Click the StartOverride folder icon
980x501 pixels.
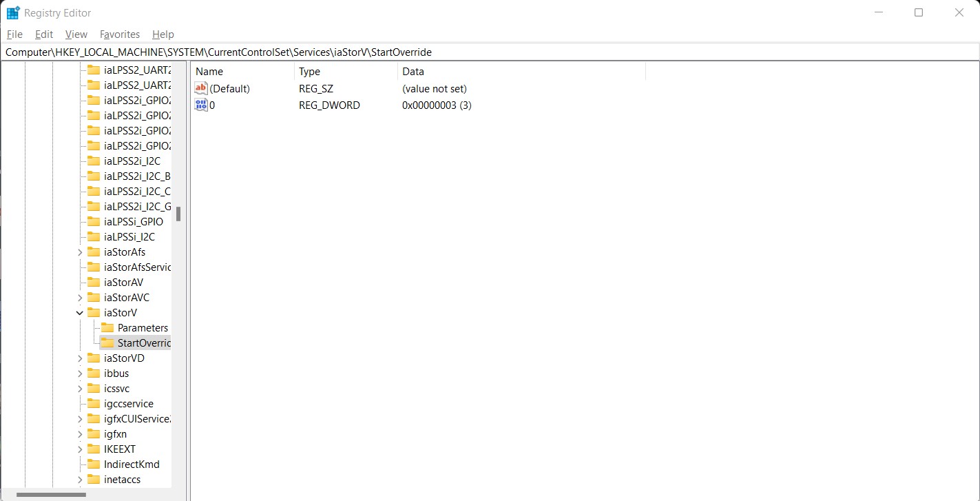point(107,342)
